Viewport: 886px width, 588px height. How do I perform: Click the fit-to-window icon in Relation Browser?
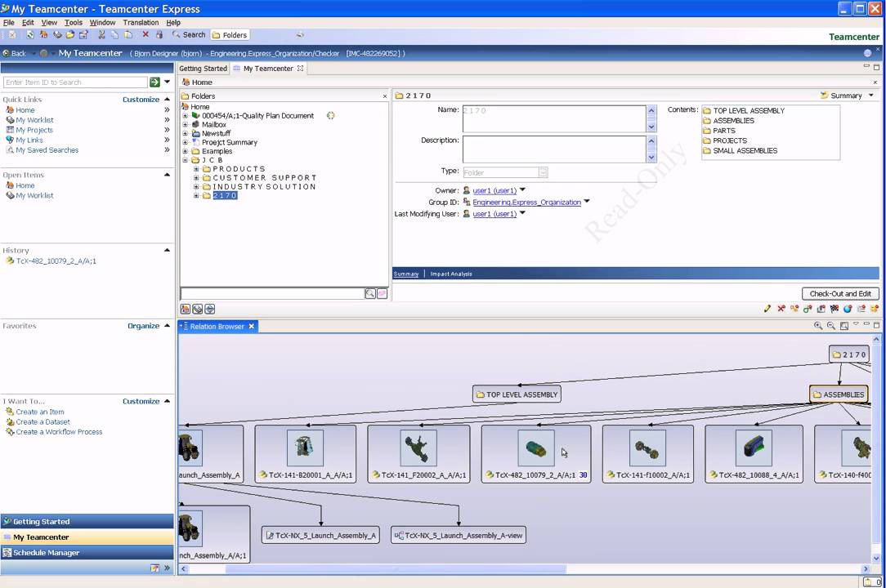pyautogui.click(x=843, y=326)
